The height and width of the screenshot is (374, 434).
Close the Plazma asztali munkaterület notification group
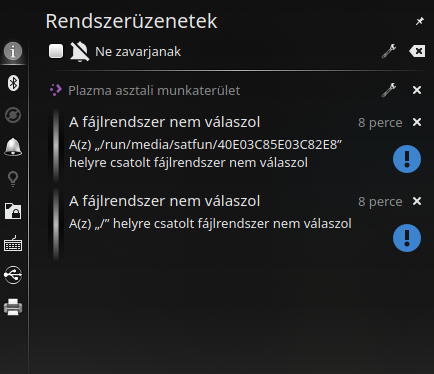click(417, 90)
